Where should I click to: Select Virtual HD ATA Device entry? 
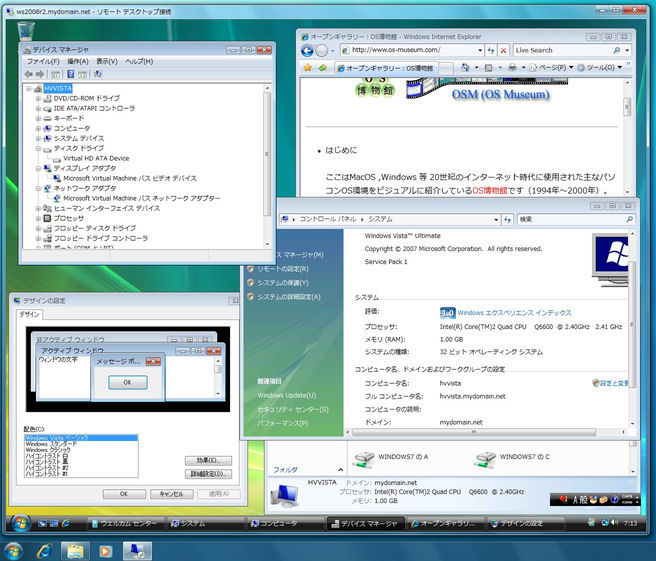coord(96,159)
